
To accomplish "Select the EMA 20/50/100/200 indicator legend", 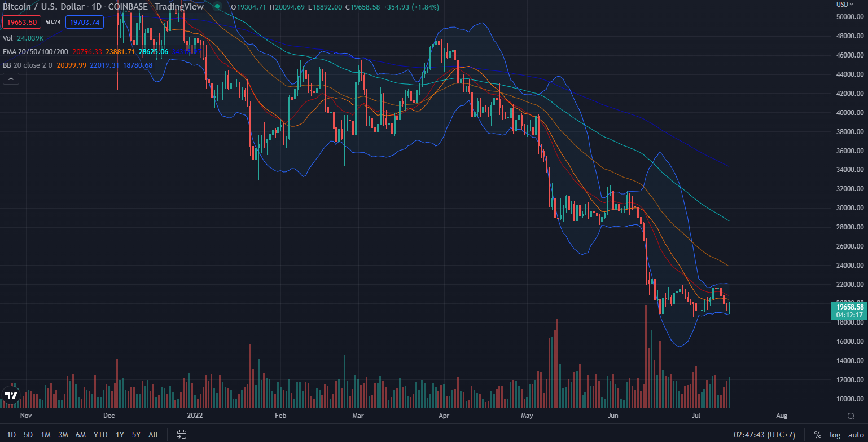I will [36, 52].
